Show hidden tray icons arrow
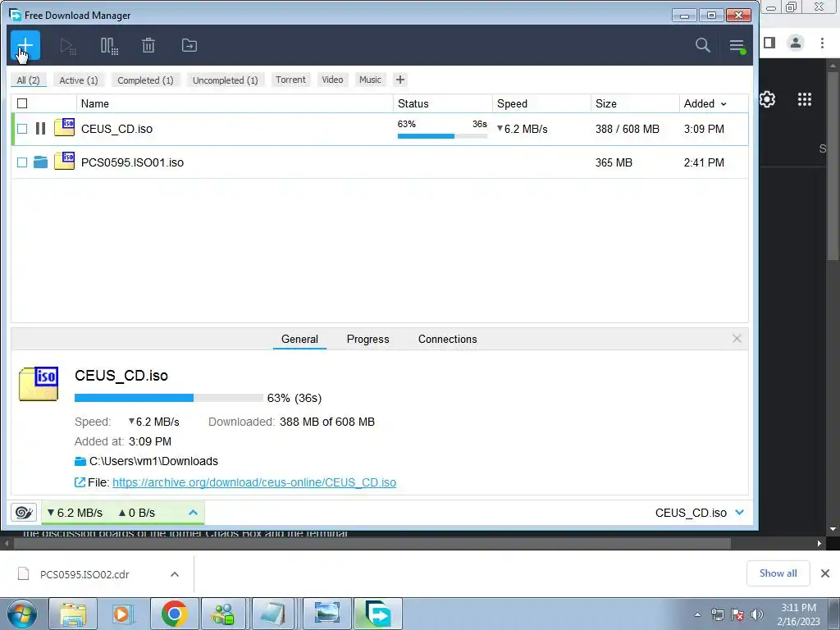Screen dimensions: 840x630 (x=697, y=614)
